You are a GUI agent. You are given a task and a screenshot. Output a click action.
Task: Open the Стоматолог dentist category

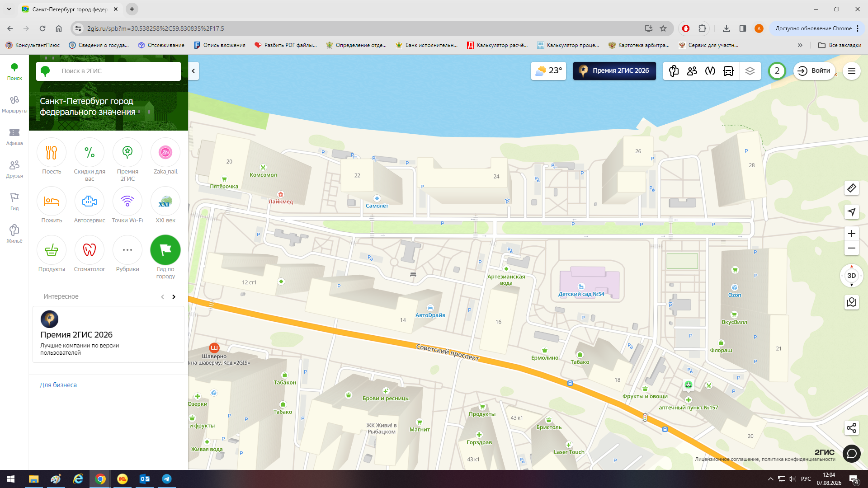pyautogui.click(x=90, y=254)
